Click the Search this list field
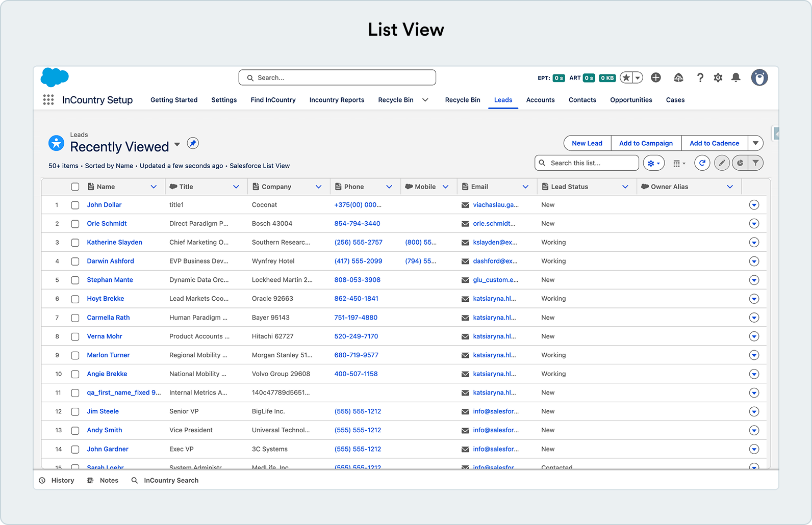812x525 pixels. [587, 163]
